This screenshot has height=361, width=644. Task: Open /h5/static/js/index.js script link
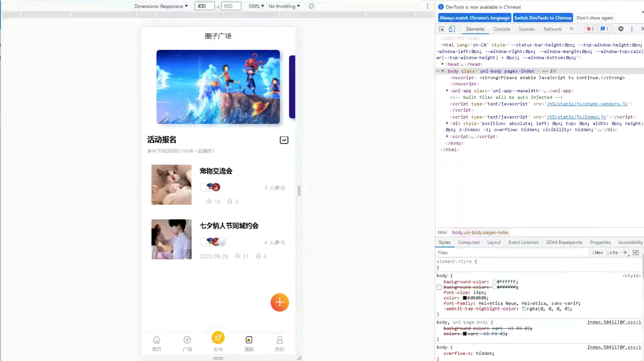pos(576,117)
